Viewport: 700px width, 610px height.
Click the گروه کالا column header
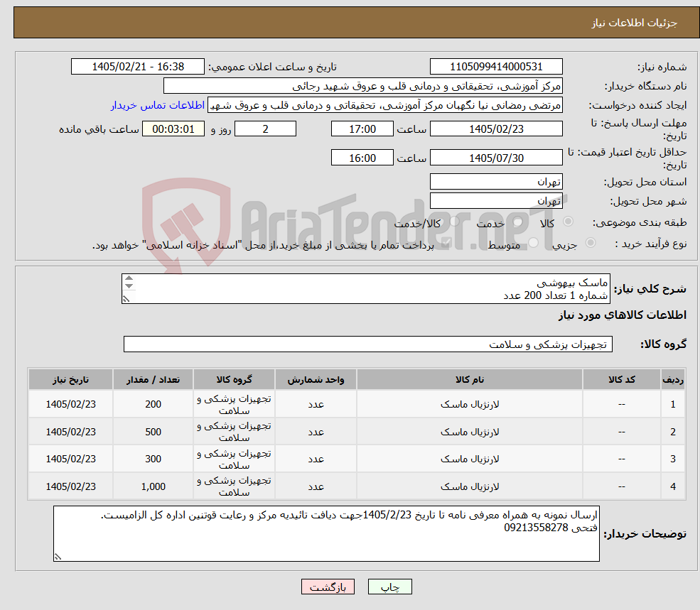click(234, 379)
